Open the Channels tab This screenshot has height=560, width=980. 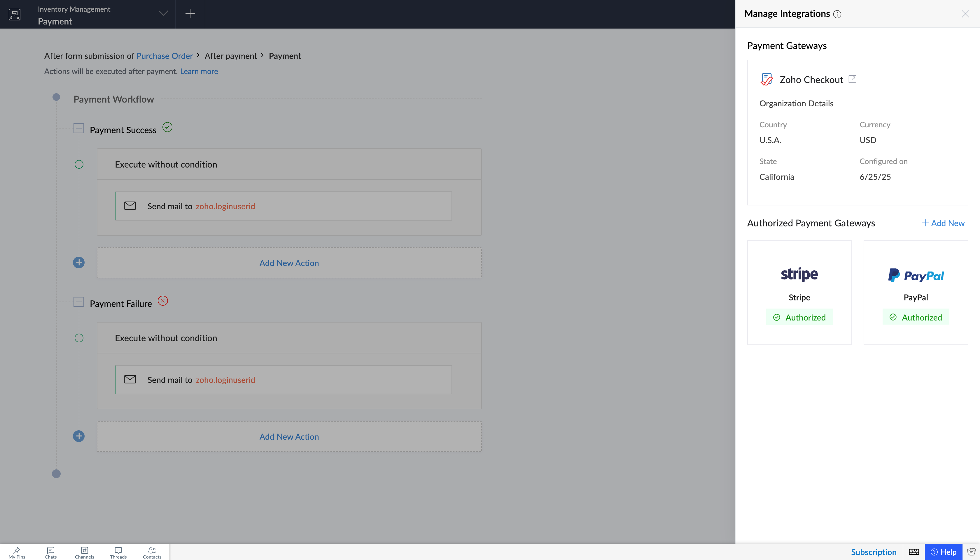click(84, 552)
